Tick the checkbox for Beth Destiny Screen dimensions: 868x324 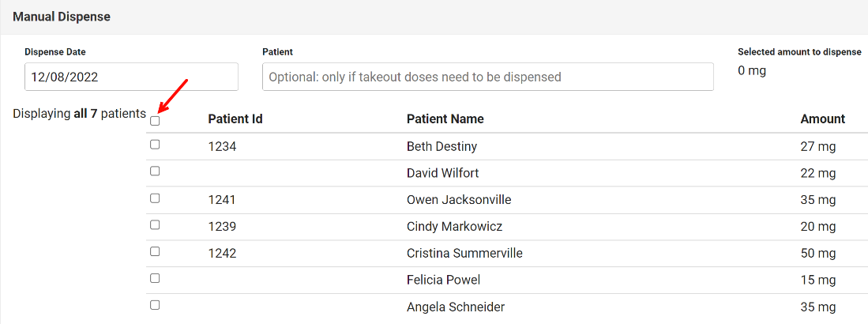tap(155, 145)
